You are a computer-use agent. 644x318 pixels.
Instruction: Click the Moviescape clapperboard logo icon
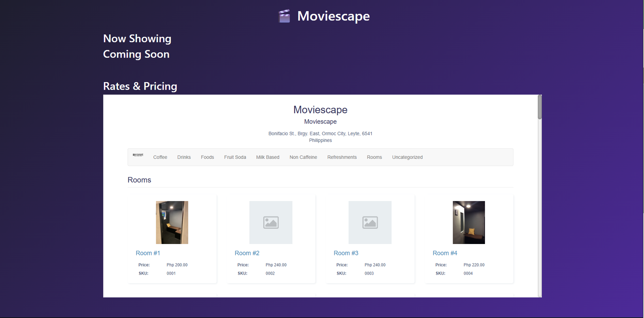(284, 16)
